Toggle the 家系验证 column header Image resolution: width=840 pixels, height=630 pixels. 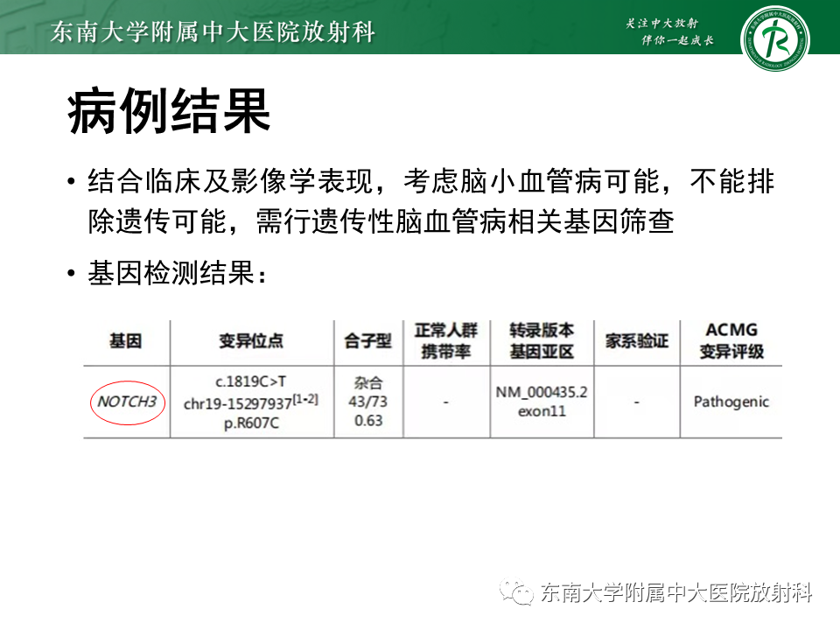click(636, 341)
